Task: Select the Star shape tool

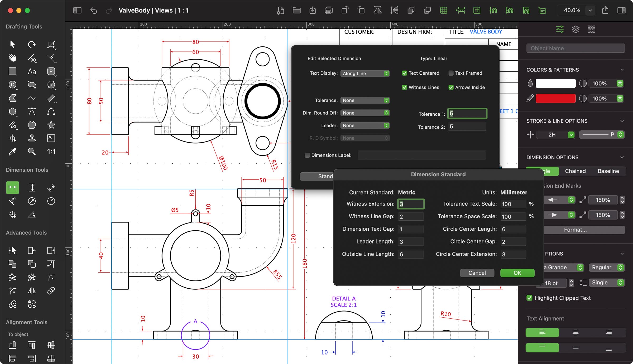Action: [x=51, y=125]
